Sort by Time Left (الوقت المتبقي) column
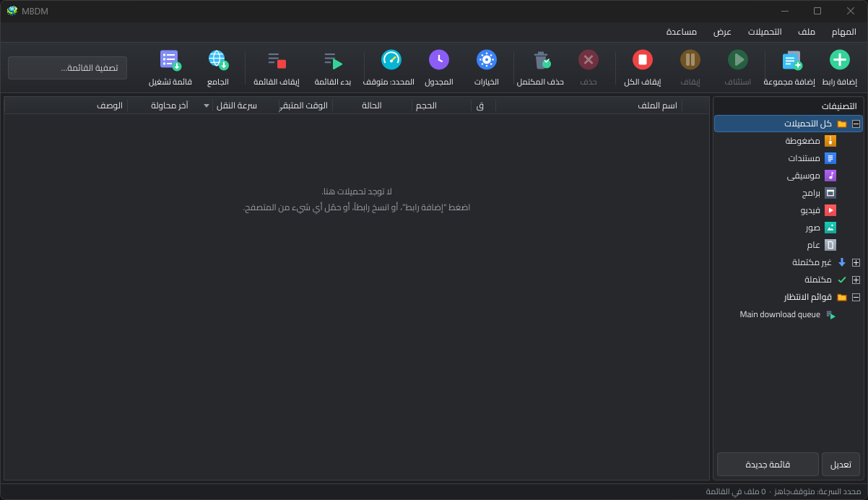The width and height of the screenshot is (868, 500). pos(306,105)
